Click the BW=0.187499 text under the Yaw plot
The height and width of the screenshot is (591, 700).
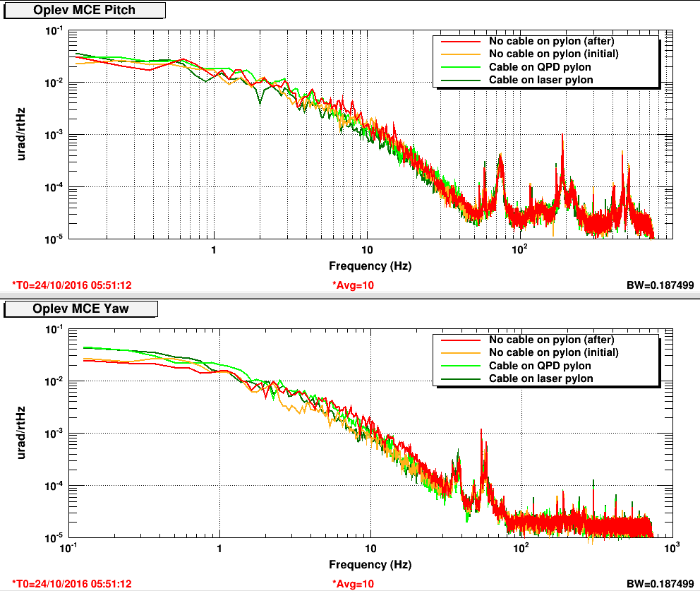coord(660,583)
